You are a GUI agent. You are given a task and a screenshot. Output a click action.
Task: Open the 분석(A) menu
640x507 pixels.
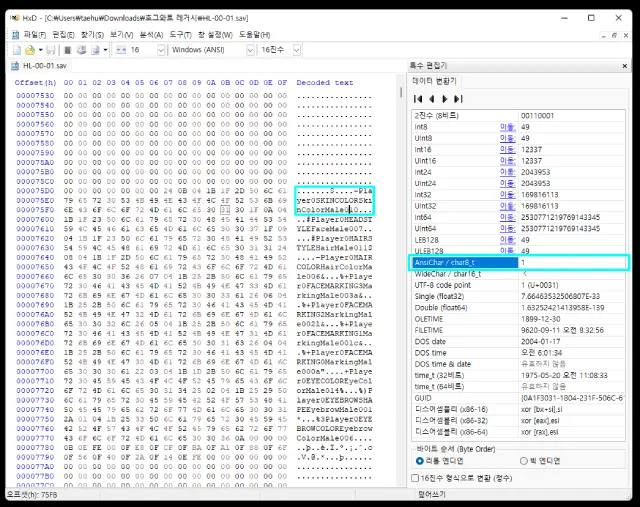[151, 35]
